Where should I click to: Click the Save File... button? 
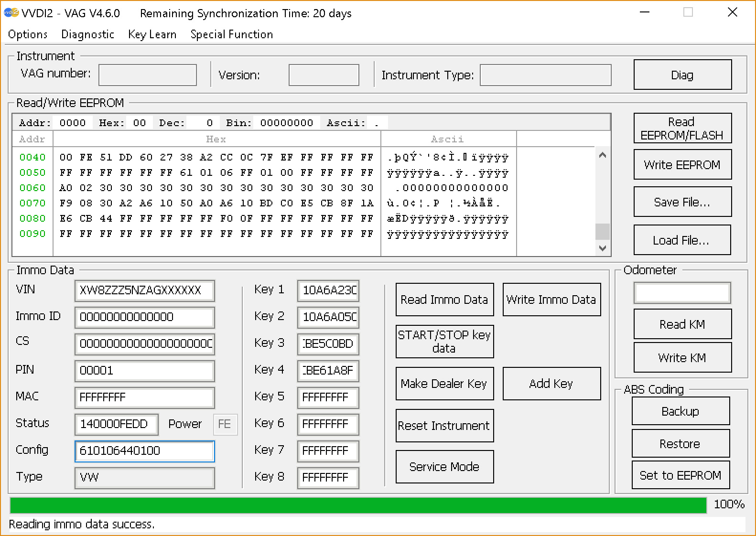point(682,202)
